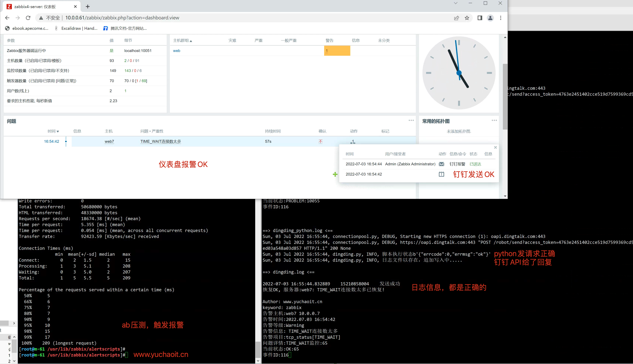Viewport: 633px width, 364px height.
Task: Click the orange warning count cell
Action: [x=337, y=51]
